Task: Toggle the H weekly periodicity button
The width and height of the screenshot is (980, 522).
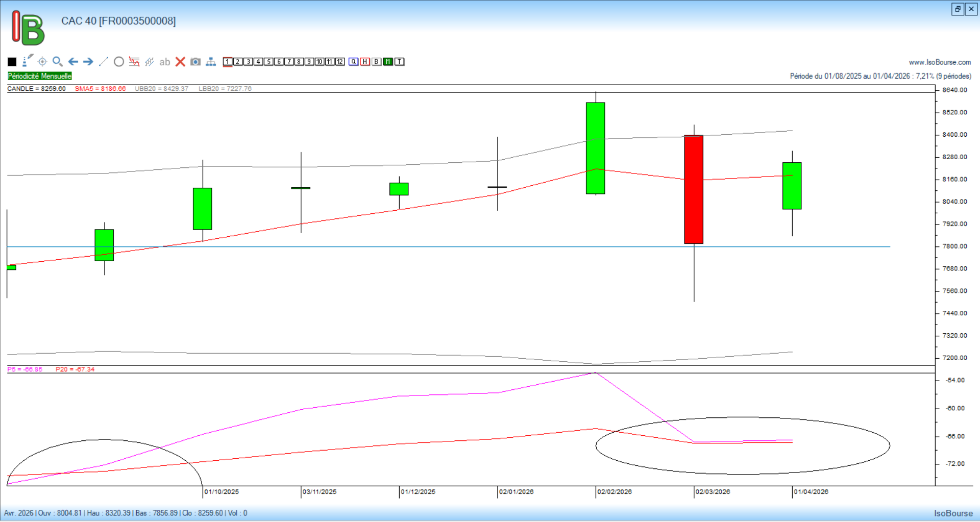Action: 365,62
